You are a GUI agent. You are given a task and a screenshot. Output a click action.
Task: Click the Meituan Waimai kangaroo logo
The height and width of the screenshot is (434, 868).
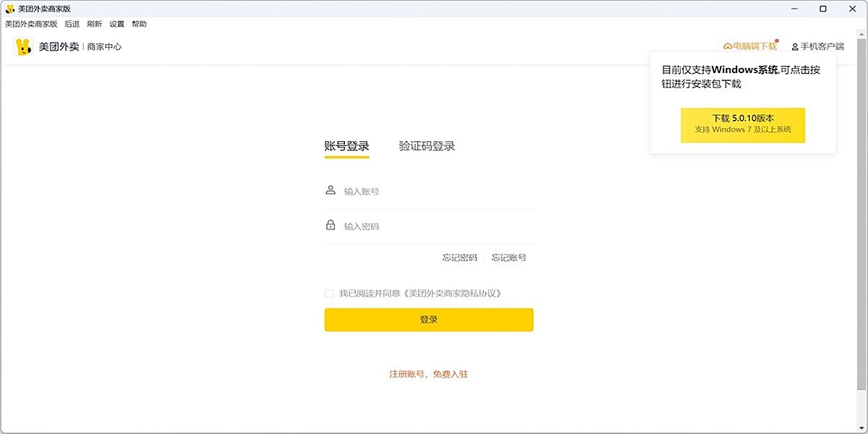pos(24,47)
